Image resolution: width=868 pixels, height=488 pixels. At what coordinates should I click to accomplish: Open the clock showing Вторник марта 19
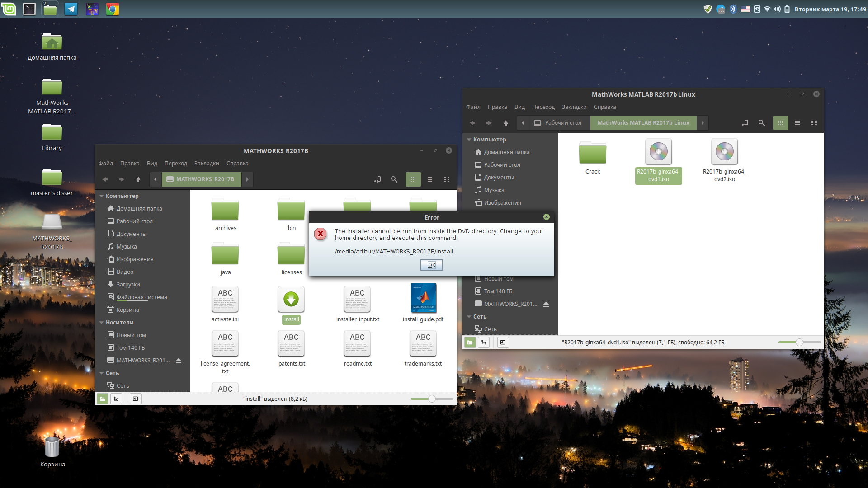point(830,9)
